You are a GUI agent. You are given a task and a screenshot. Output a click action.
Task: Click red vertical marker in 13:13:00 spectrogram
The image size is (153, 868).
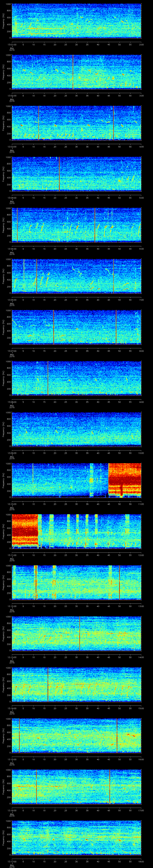[80, 634]
